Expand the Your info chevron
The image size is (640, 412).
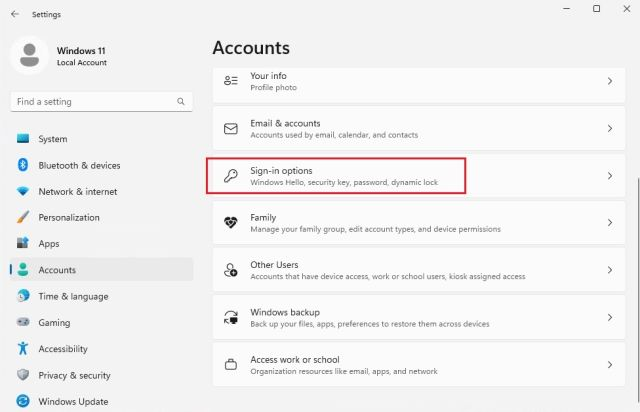tap(610, 81)
